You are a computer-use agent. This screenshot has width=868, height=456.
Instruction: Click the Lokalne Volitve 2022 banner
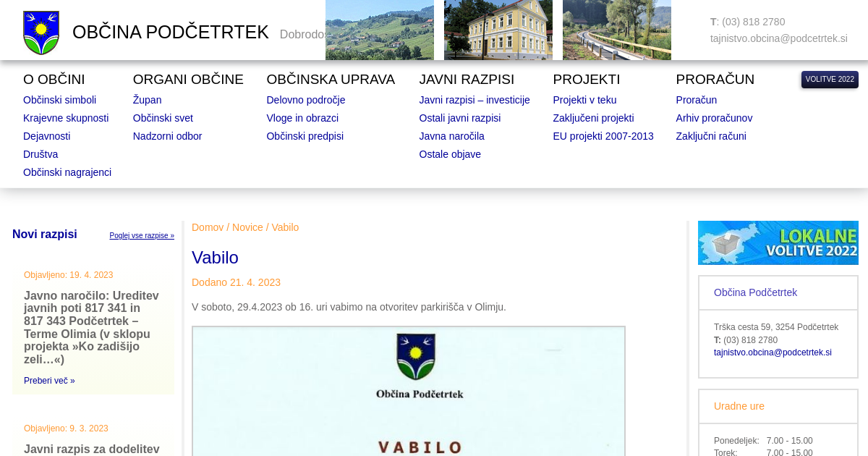[778, 242]
